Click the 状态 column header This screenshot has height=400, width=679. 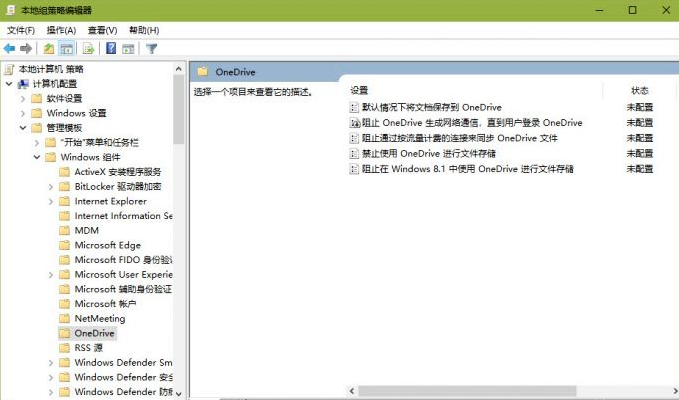point(640,90)
